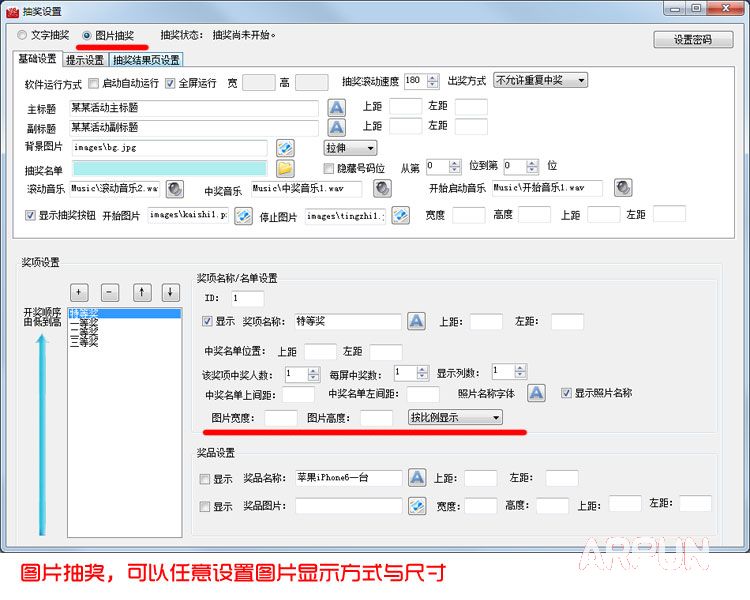Click the 高 window height field
The width and height of the screenshot is (750, 600).
[x=312, y=82]
